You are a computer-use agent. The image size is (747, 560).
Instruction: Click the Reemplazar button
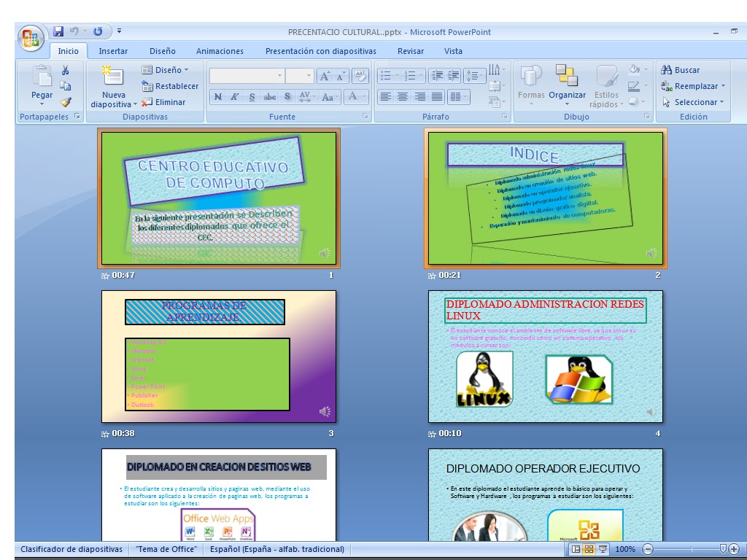689,86
